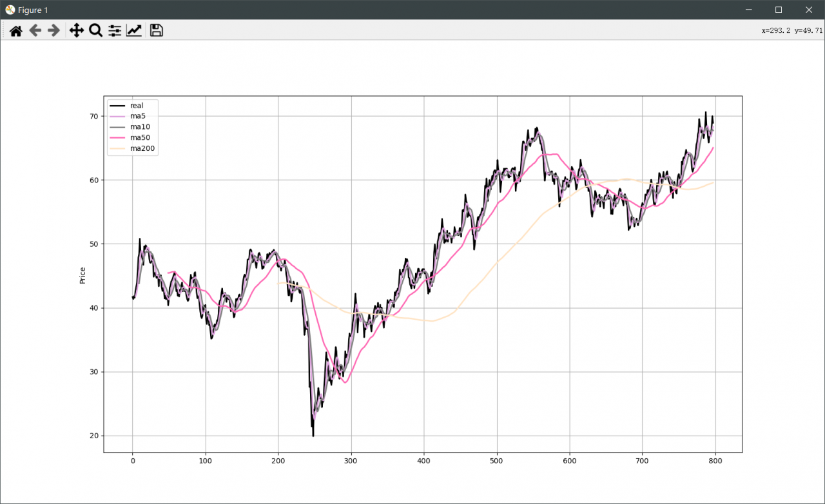Screen dimensions: 825x504
Task: Click the cursor coordinates readout
Action: [x=791, y=30]
